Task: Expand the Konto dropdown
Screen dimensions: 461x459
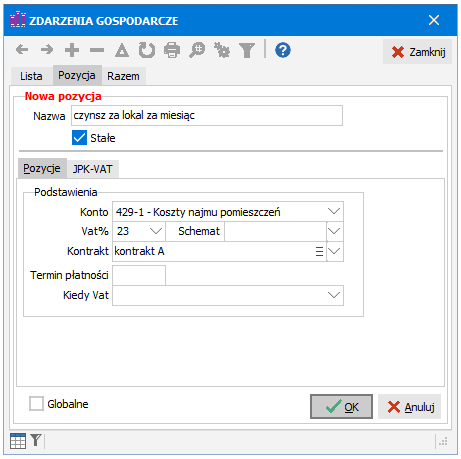Action: 334,211
